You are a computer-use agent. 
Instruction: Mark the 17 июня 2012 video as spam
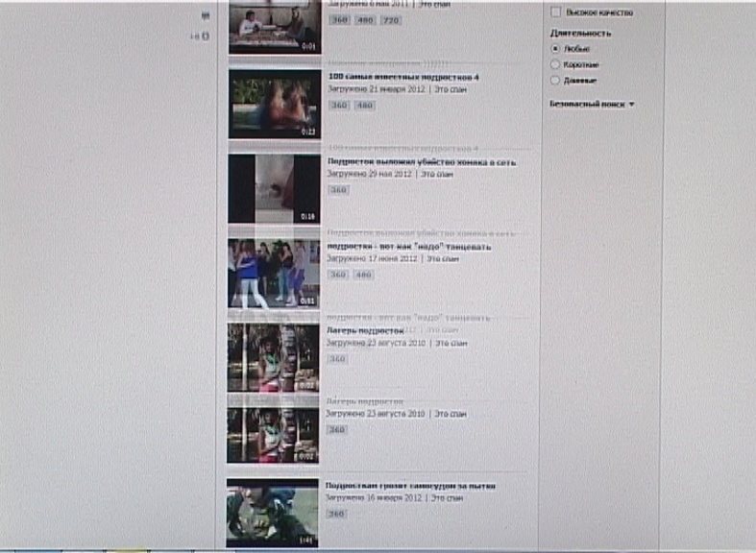click(443, 258)
